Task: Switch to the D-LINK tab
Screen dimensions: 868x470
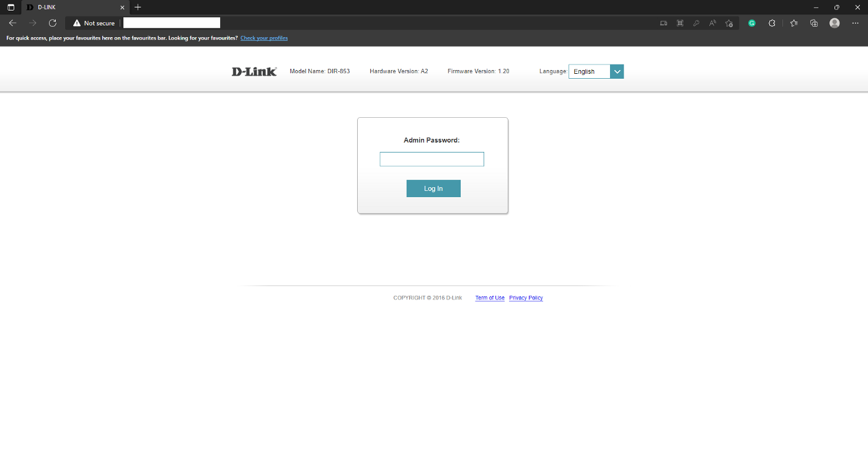Action: 62,7
